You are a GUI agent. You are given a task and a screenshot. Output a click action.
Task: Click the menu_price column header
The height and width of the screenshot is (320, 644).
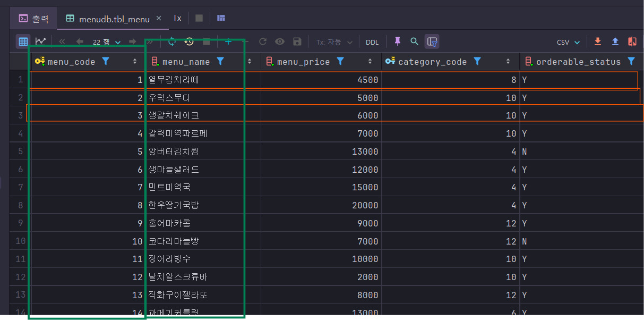(x=303, y=62)
